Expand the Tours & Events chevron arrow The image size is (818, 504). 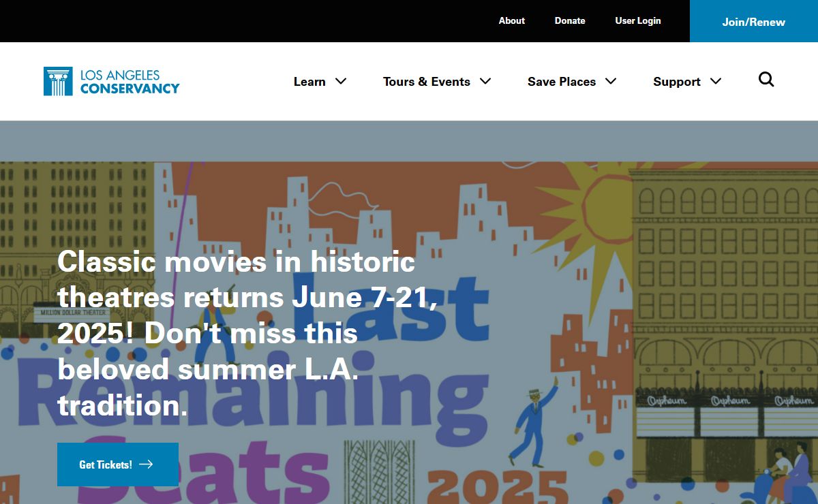[485, 81]
